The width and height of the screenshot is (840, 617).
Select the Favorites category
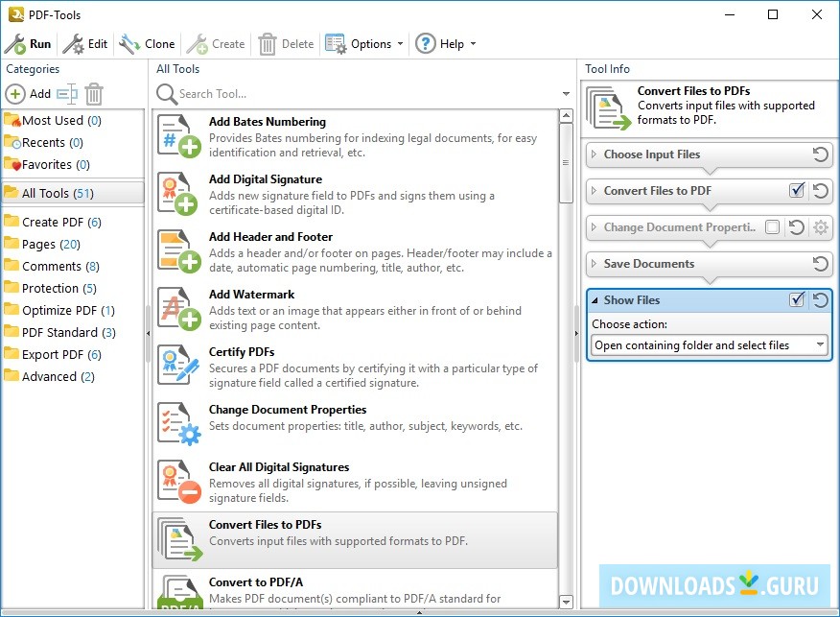(x=73, y=164)
